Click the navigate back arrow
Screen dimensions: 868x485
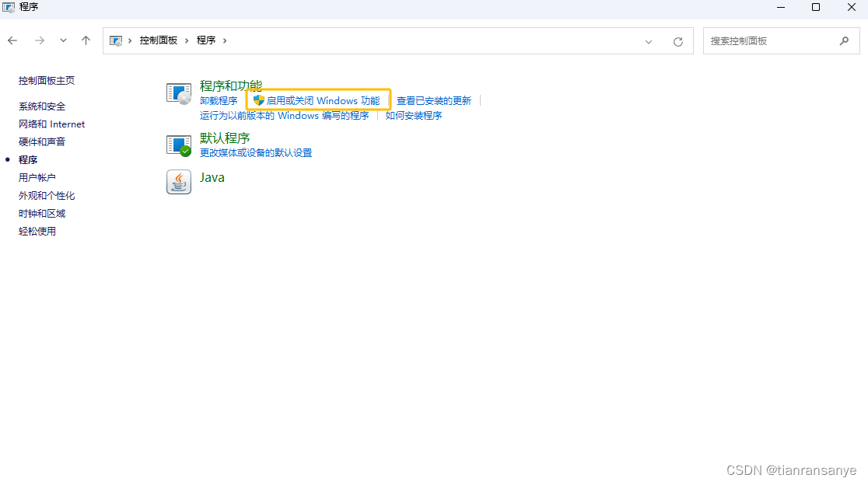tap(12, 40)
